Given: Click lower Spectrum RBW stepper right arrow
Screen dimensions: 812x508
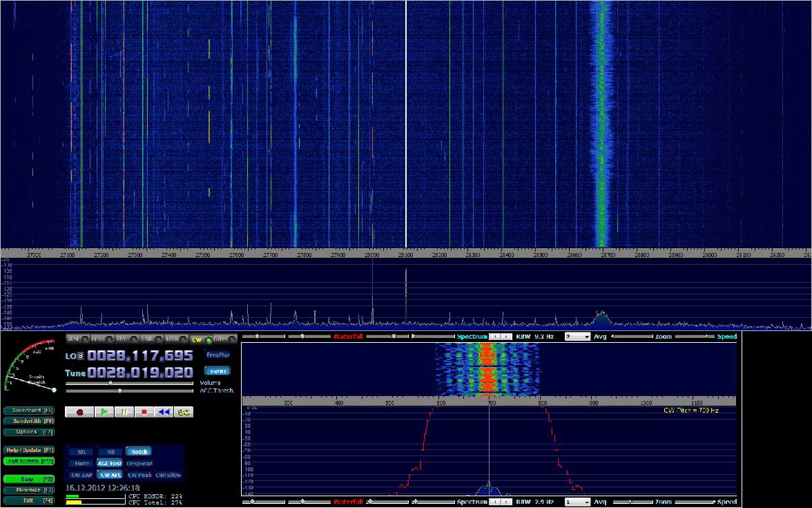Looking at the screenshot, I should 505,502.
